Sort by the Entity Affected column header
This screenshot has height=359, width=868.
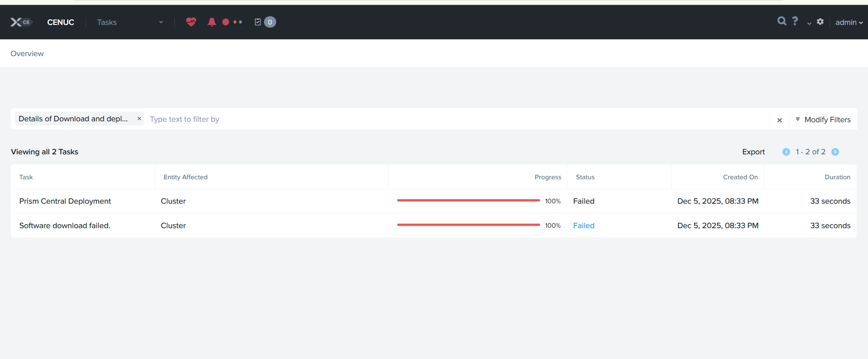click(x=186, y=177)
